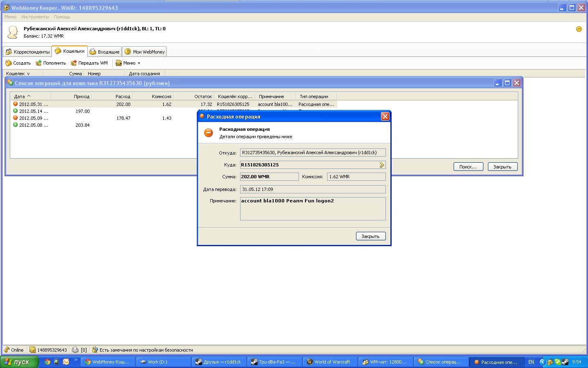Click Закрыть button in Расходная операция dialog
Image resolution: width=588 pixels, height=368 pixels.
pos(371,236)
